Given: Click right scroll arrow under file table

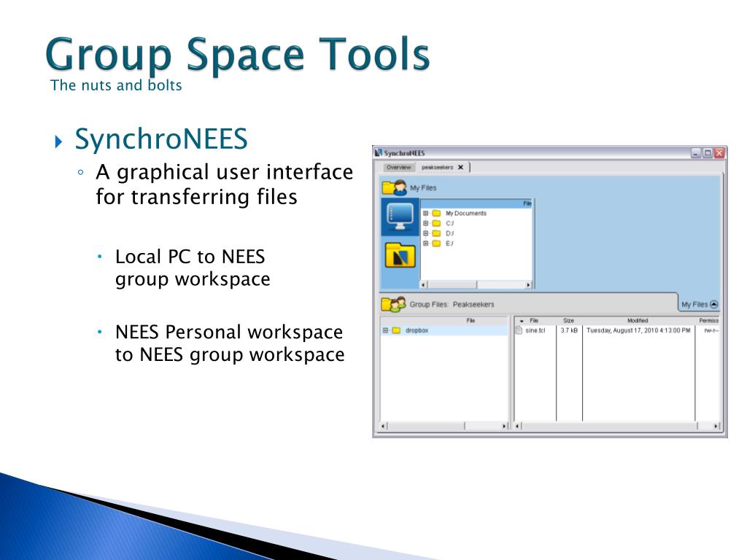Looking at the screenshot, I should point(716,426).
